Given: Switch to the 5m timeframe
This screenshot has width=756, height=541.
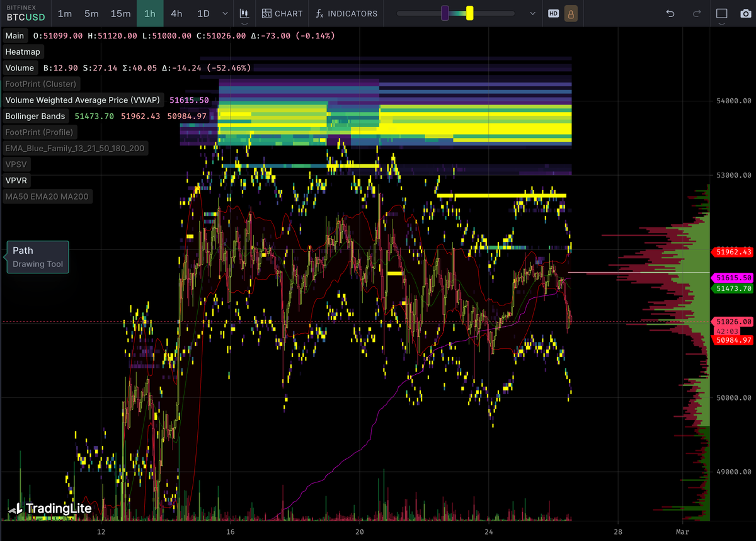Looking at the screenshot, I should 91,13.
